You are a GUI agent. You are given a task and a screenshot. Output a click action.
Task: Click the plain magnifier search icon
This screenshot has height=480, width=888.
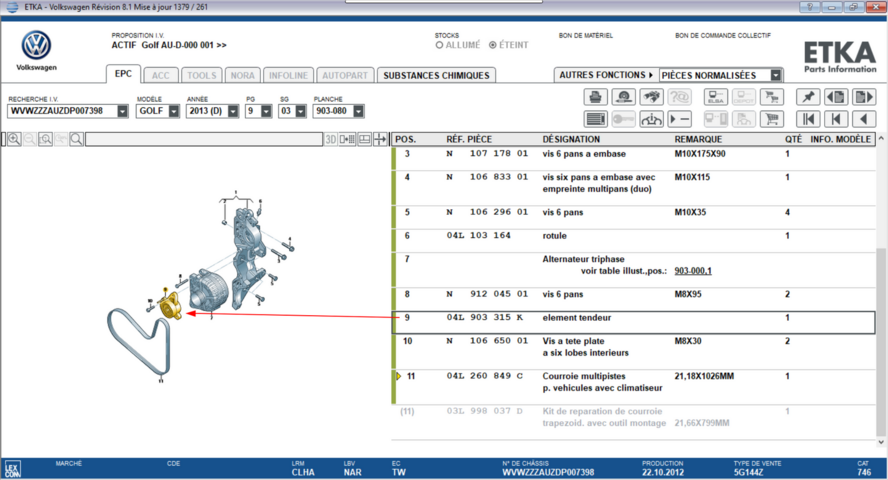(76, 139)
